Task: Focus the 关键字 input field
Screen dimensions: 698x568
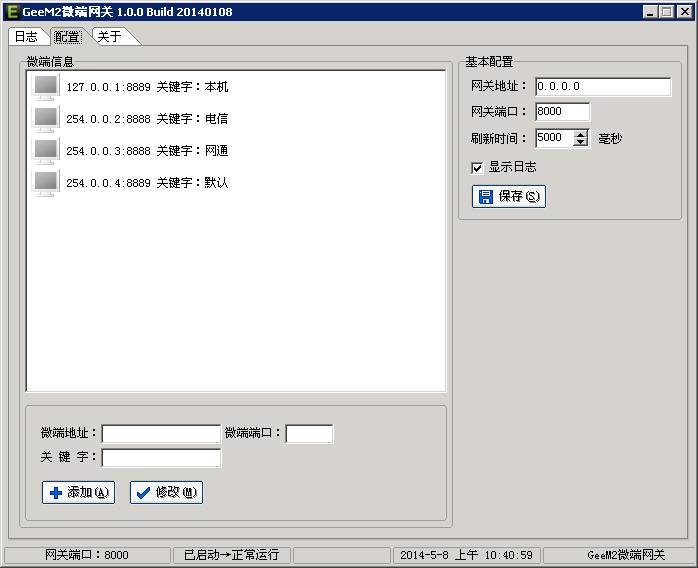Action: pos(161,458)
